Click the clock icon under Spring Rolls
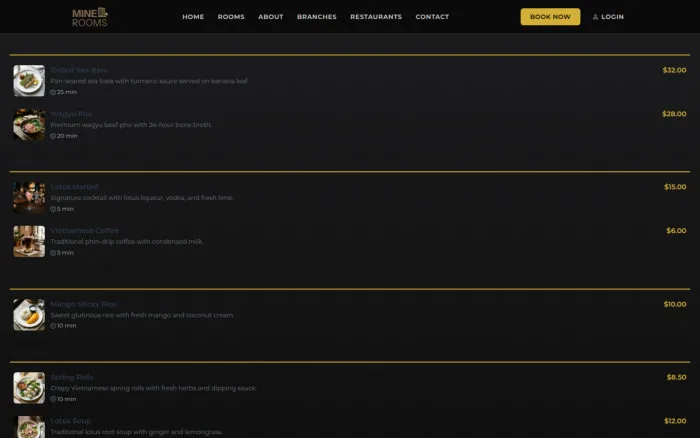 (x=53, y=399)
